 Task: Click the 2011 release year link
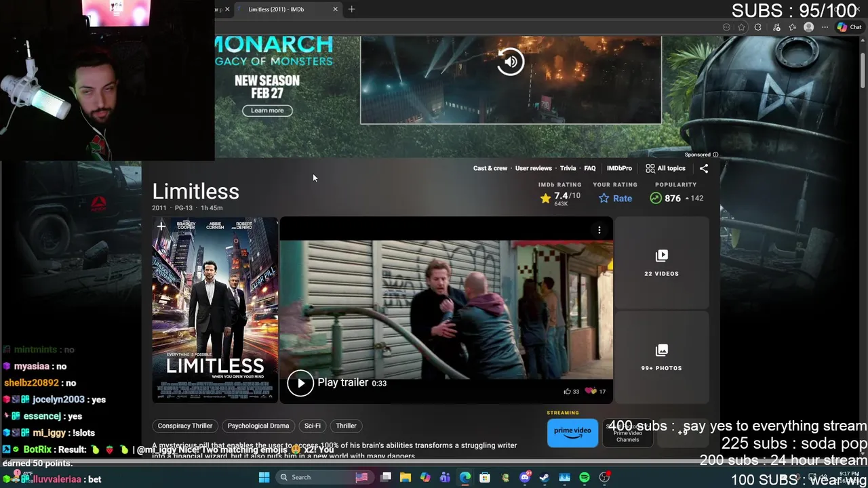click(x=159, y=208)
